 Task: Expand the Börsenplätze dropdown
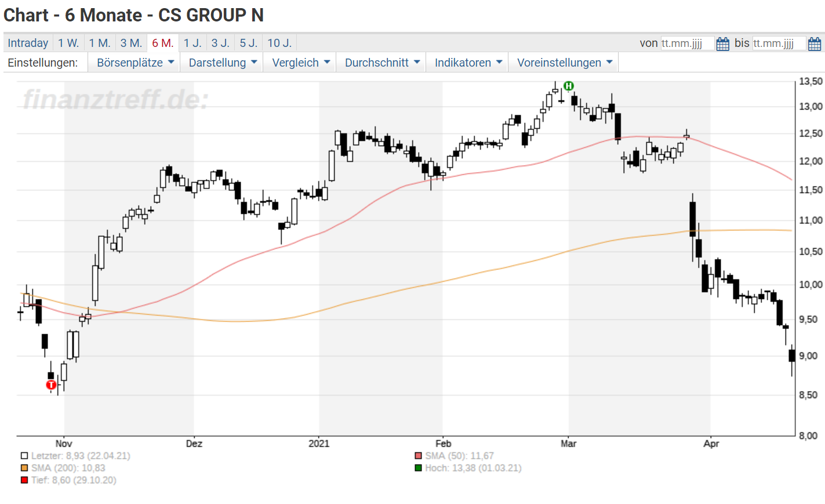tap(135, 63)
